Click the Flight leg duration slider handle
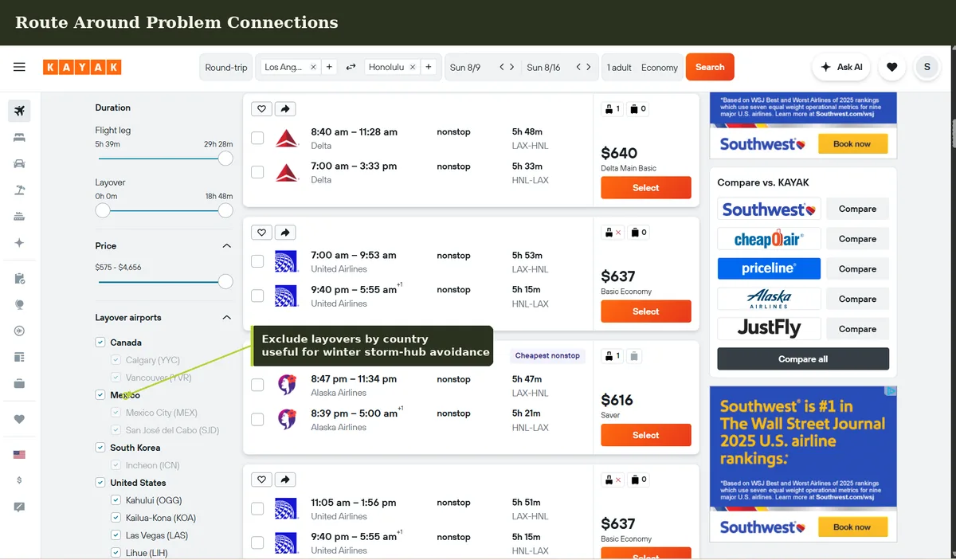This screenshot has width=956, height=560. pyautogui.click(x=225, y=158)
